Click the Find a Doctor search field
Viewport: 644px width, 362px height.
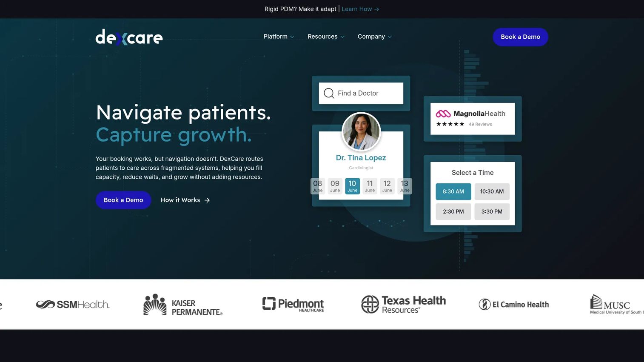(x=361, y=93)
